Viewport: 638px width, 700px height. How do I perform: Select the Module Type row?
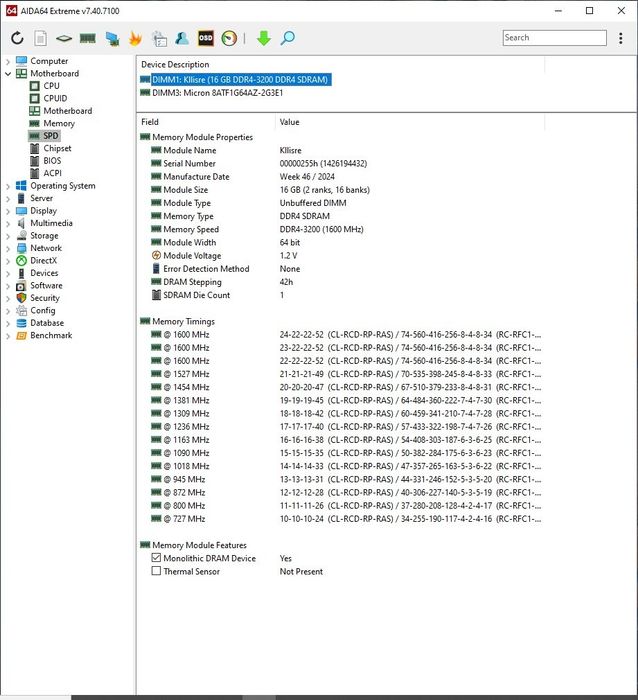(339, 203)
